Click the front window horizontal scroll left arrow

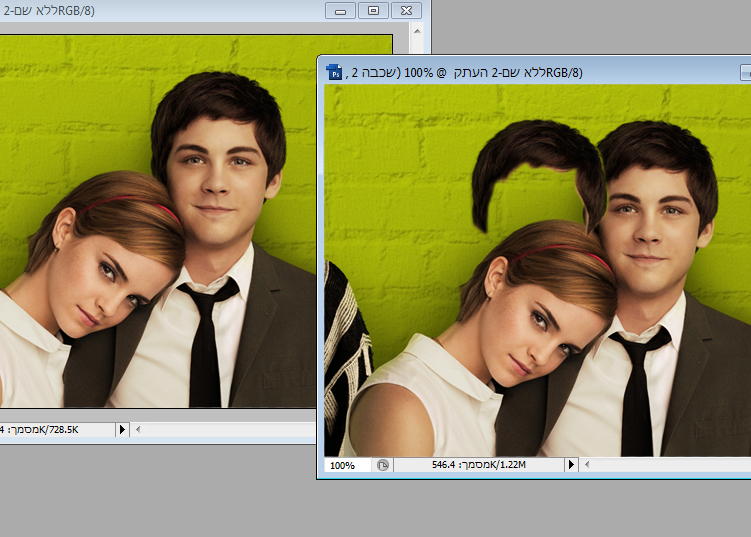coord(587,464)
